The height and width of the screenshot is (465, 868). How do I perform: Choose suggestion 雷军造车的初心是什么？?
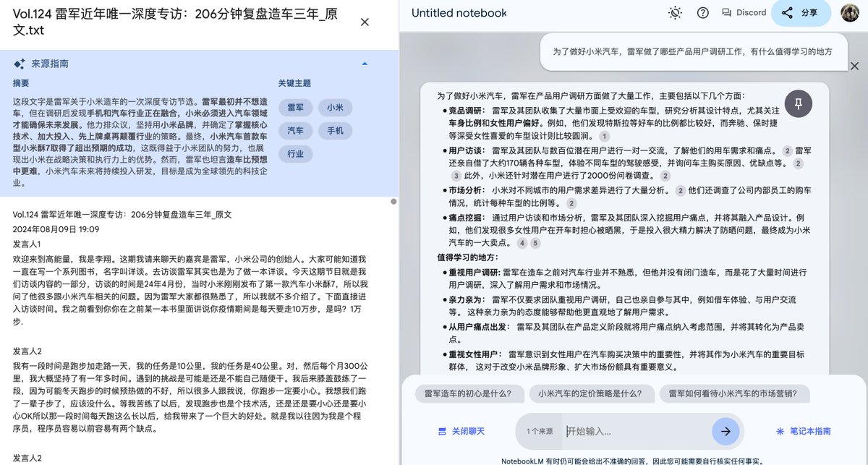coord(468,394)
